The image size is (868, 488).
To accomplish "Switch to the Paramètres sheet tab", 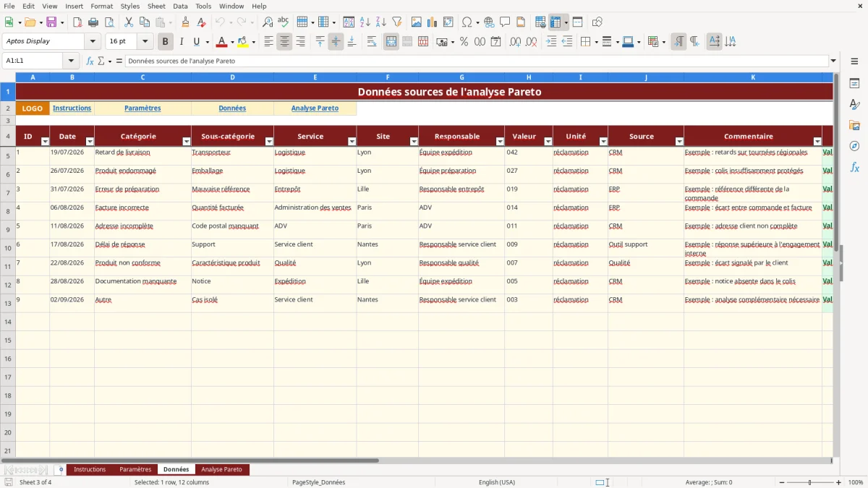I will (x=135, y=470).
